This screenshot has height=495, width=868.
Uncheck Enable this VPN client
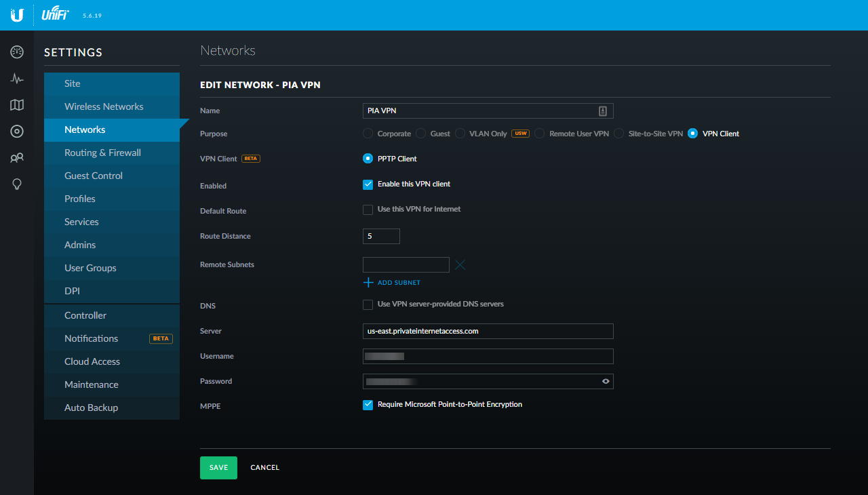pos(368,184)
